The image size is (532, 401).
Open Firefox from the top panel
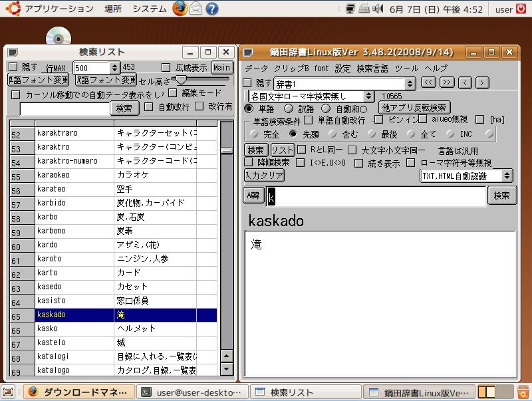point(180,9)
